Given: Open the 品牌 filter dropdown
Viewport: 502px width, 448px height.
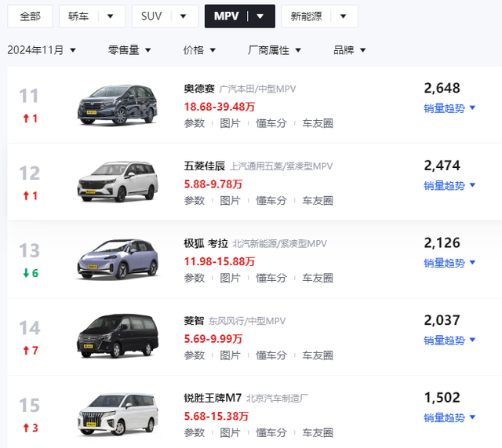Looking at the screenshot, I should pos(349,50).
